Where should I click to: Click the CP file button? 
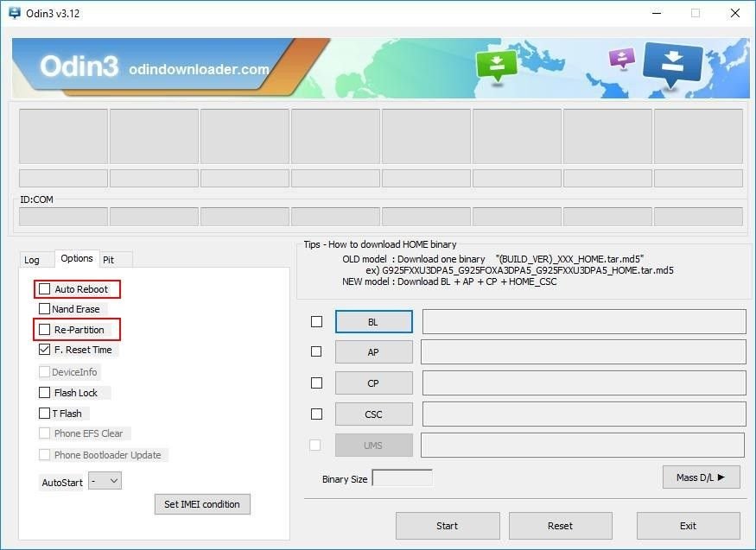coord(373,383)
